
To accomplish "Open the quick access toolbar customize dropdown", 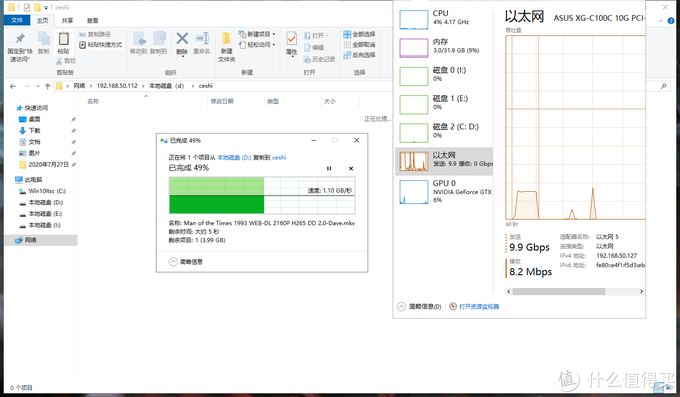I will click(46, 7).
